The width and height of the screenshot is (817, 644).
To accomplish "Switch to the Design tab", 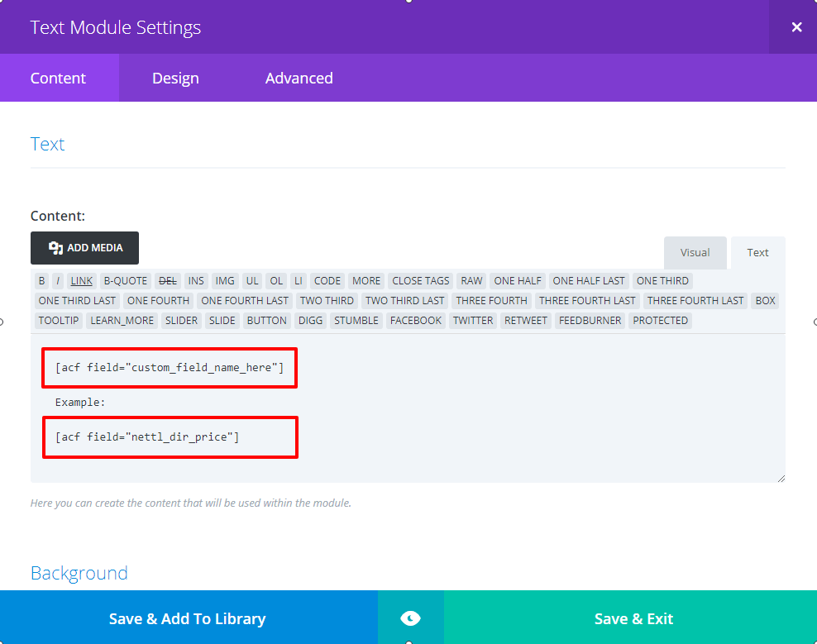I will click(174, 78).
